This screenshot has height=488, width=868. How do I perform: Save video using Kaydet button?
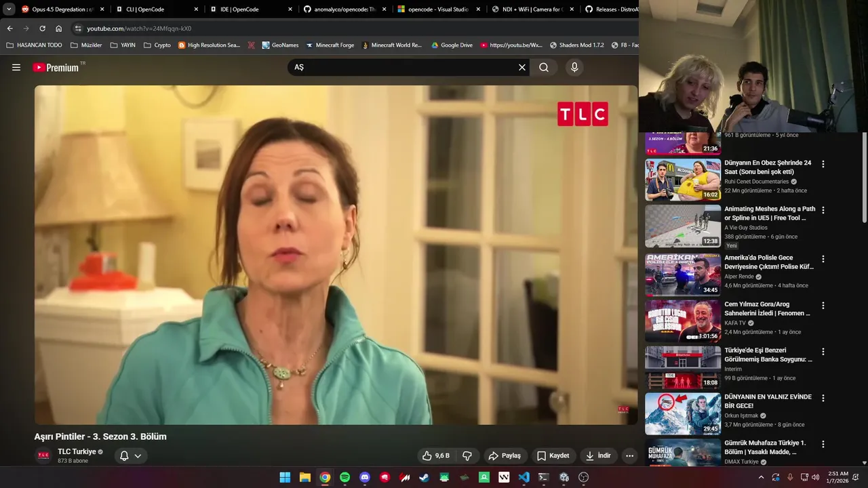(x=553, y=455)
